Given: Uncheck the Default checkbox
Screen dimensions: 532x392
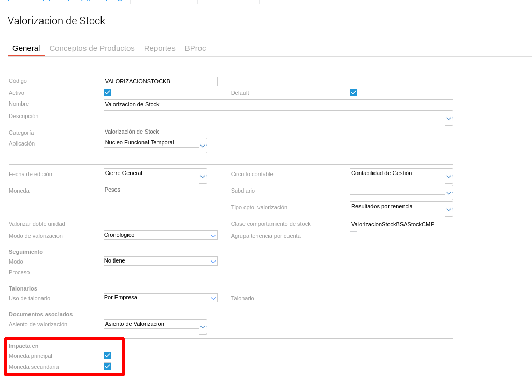Looking at the screenshot, I should [x=353, y=93].
